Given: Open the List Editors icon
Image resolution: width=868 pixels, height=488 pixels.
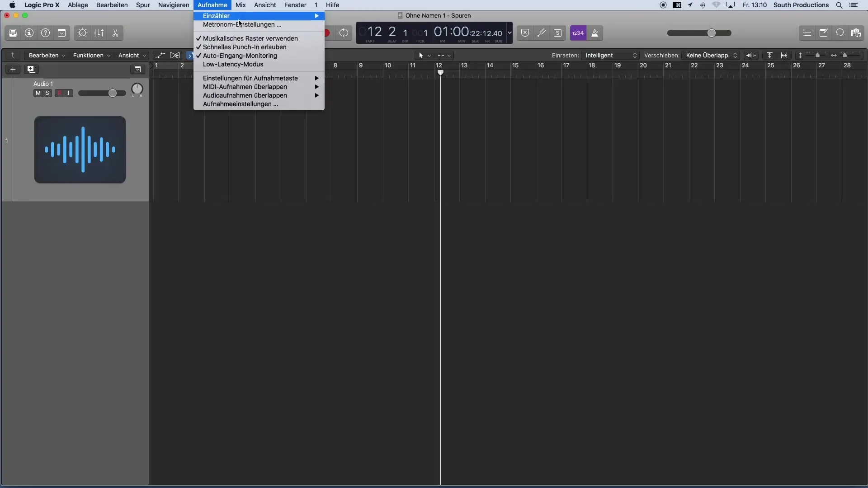Looking at the screenshot, I should (807, 33).
